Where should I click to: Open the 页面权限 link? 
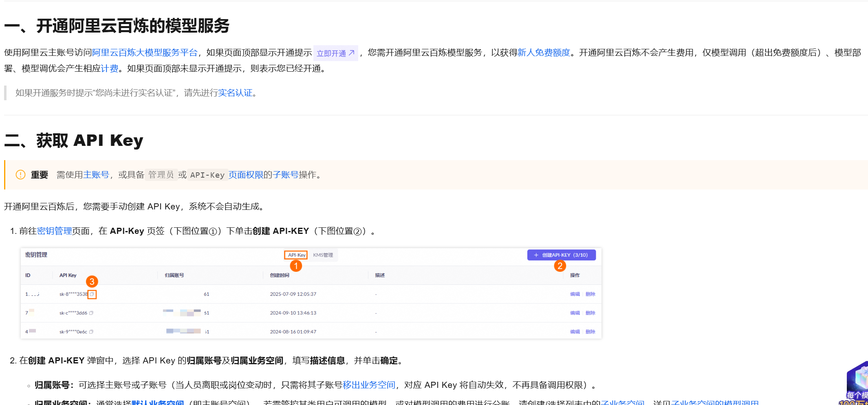[x=246, y=175]
